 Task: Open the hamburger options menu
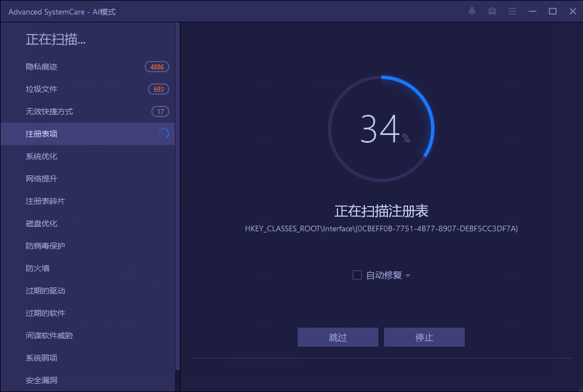click(512, 11)
